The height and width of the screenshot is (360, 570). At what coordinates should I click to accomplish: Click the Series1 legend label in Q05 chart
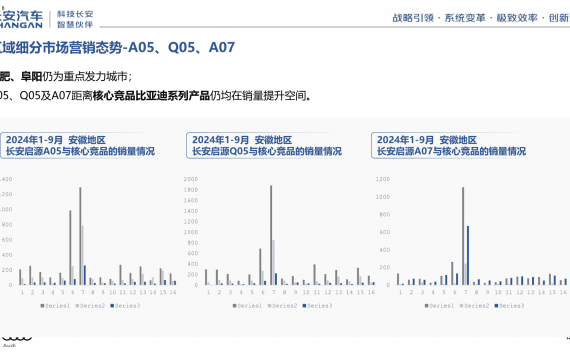tap(249, 306)
